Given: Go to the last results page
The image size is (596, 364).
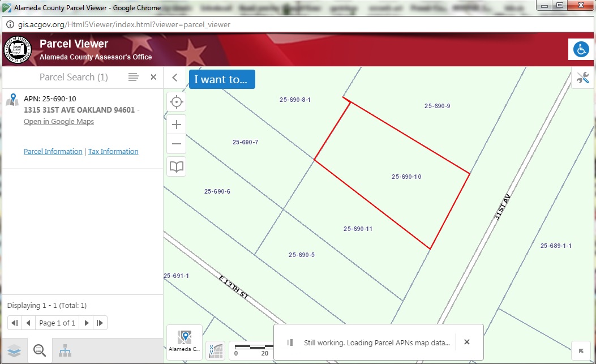Looking at the screenshot, I should click(x=100, y=323).
